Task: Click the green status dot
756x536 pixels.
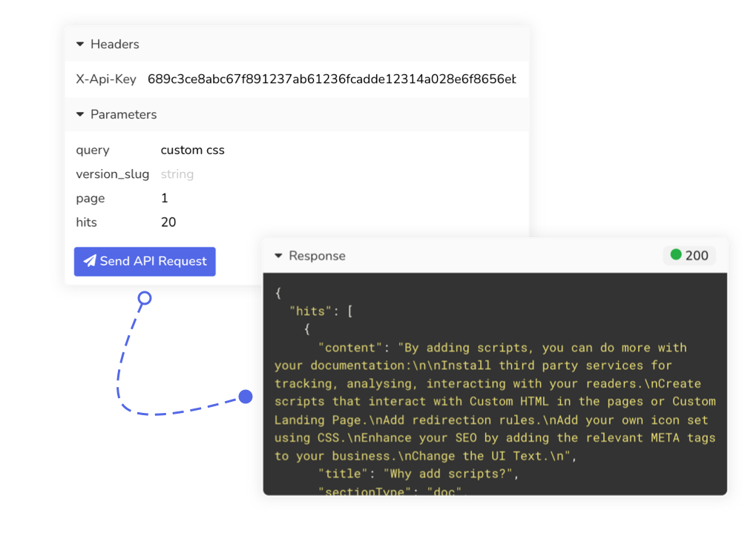Action: click(x=675, y=255)
